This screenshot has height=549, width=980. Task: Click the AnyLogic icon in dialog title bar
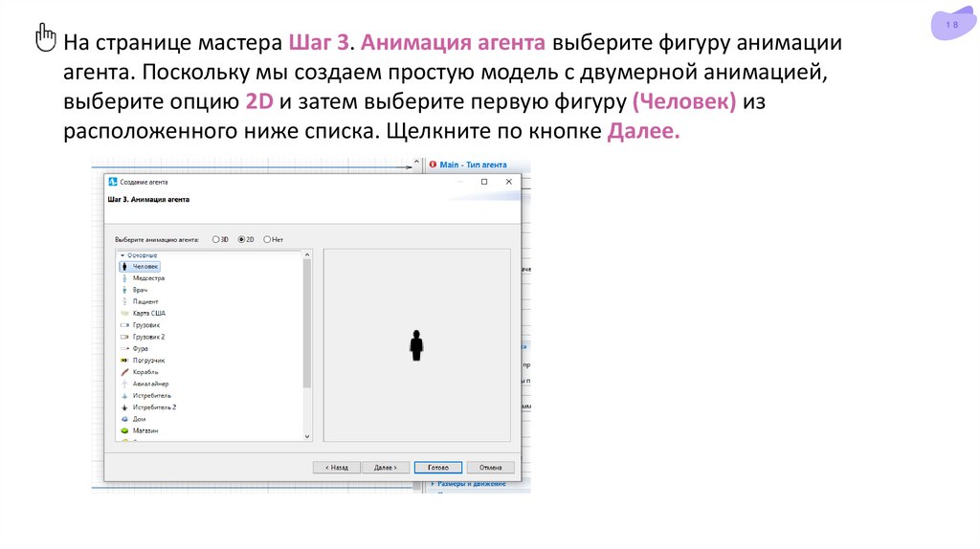[113, 182]
